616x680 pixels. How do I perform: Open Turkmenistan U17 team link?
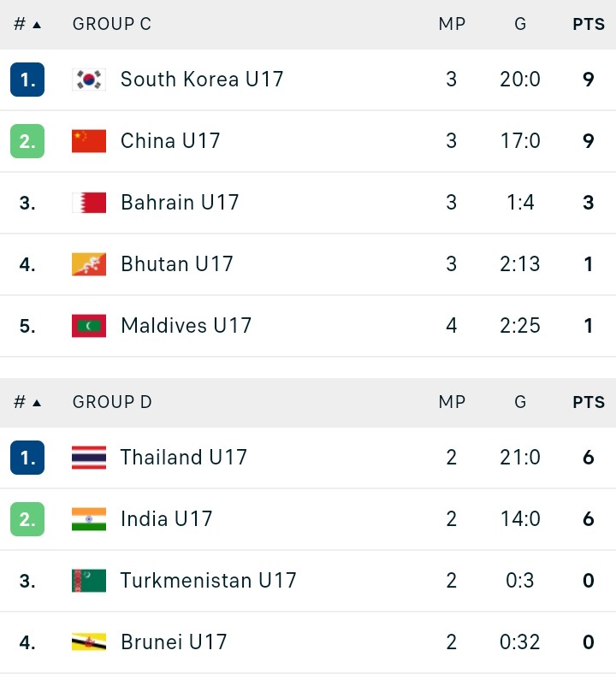(x=208, y=580)
